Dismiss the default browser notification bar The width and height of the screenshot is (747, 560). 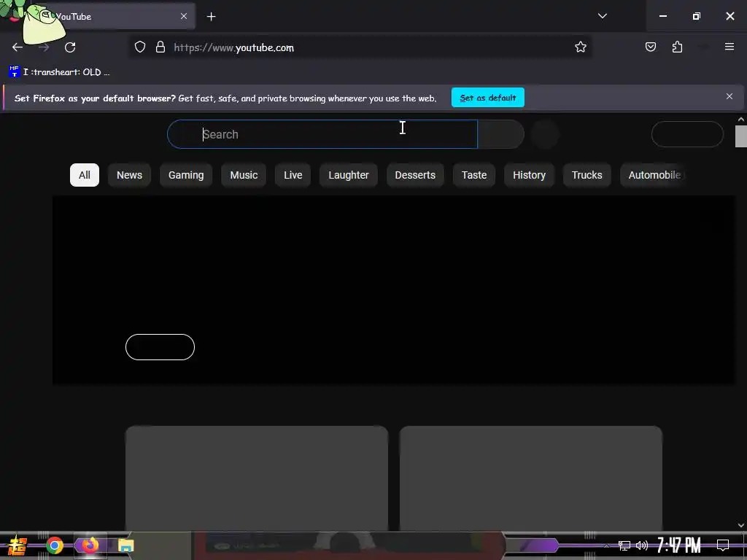(729, 97)
